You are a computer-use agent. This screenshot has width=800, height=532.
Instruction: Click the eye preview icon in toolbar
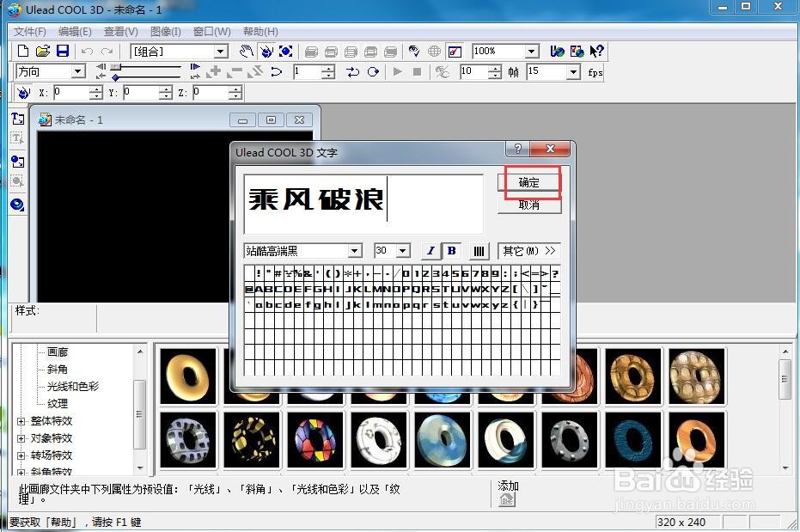click(x=414, y=51)
